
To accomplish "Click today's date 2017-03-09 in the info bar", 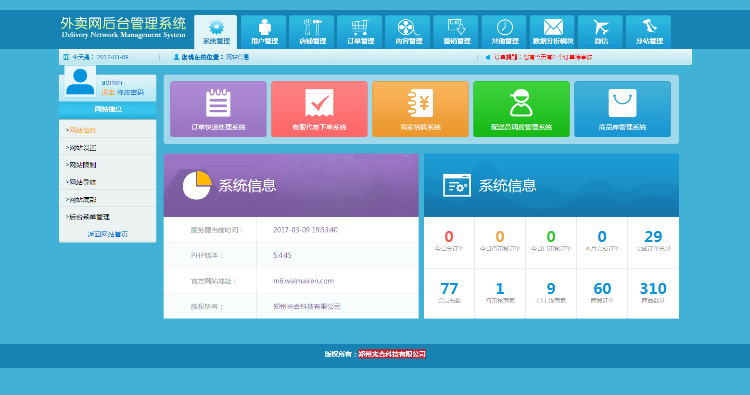I will click(112, 57).
